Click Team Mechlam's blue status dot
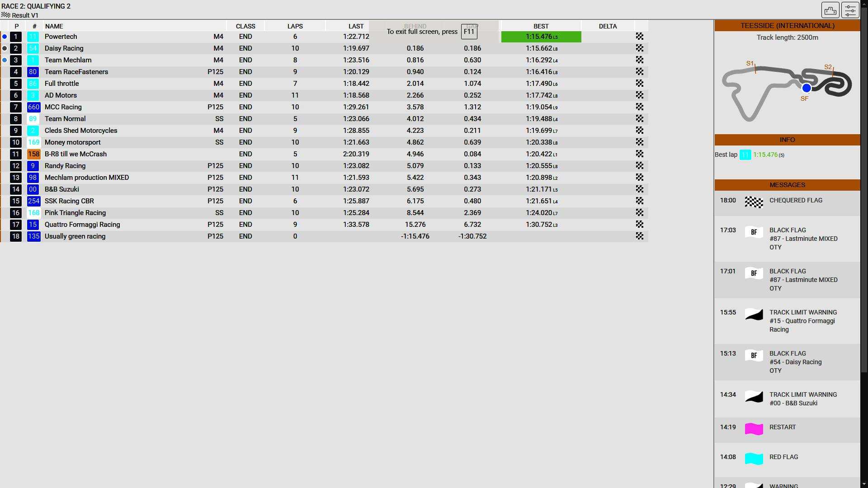 click(x=5, y=60)
